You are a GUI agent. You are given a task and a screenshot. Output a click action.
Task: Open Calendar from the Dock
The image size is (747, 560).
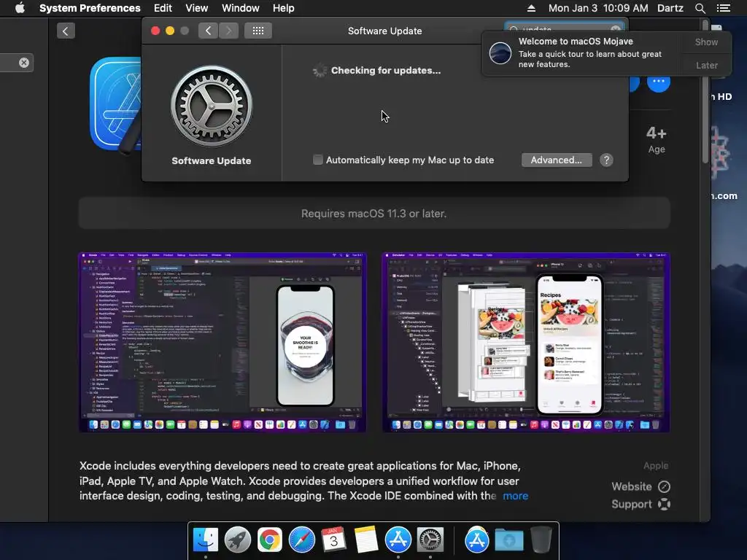pyautogui.click(x=334, y=540)
